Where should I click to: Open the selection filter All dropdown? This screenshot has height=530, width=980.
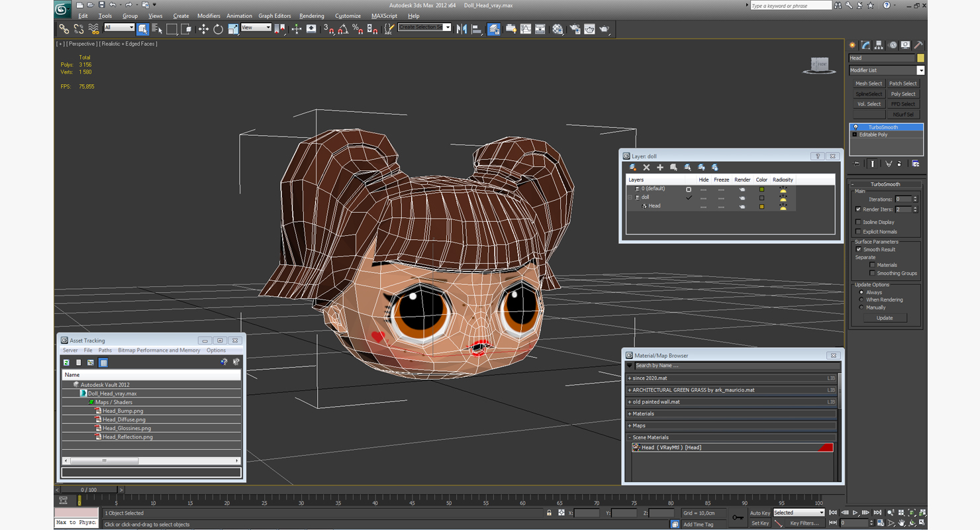(119, 28)
